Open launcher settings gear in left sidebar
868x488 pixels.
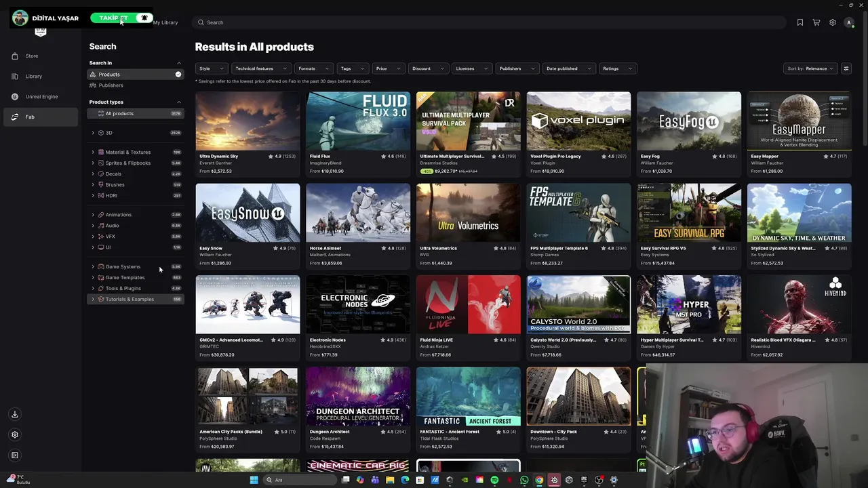pos(15,434)
